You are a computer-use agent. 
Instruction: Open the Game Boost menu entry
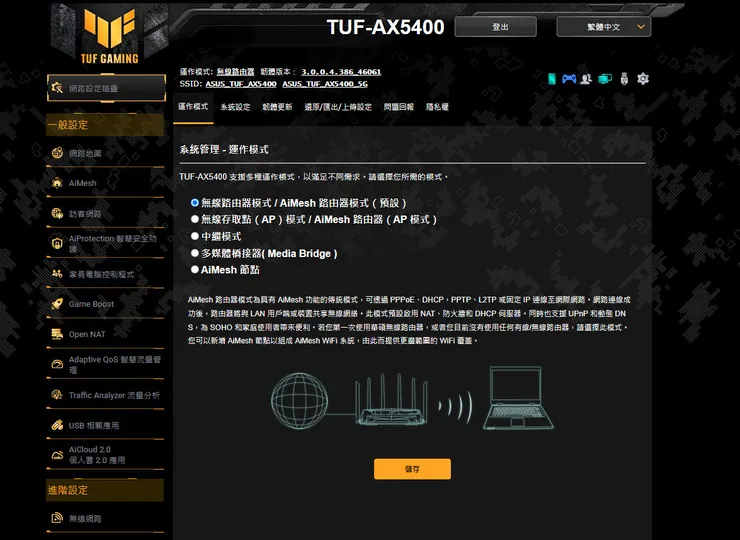[105, 304]
